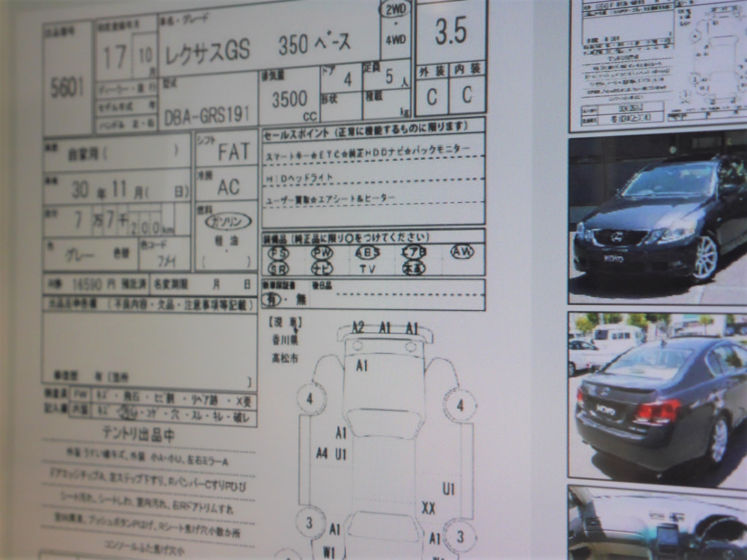Click the U1 mark above XX
The height and width of the screenshot is (560, 747).
[x=448, y=489]
